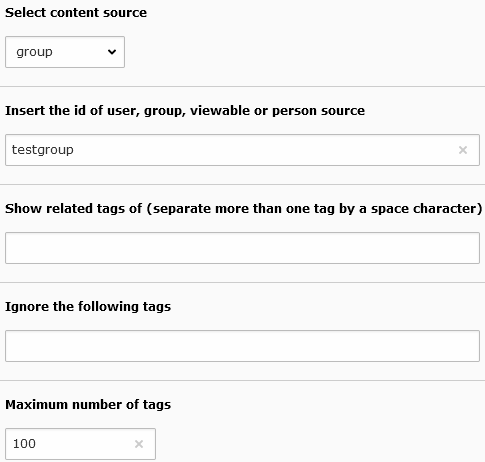Click the Show related tags of label
485x462 pixels.
pos(244,209)
